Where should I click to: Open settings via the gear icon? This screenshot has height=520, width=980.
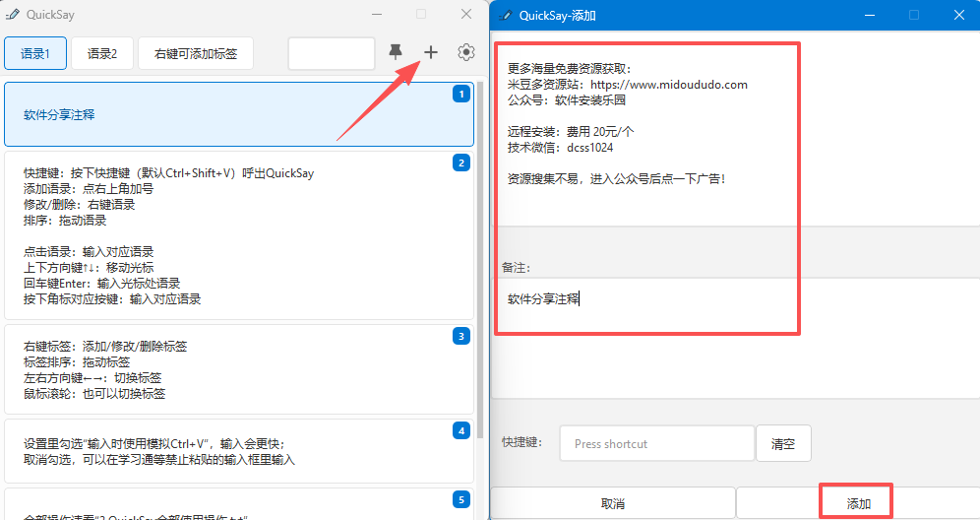click(x=466, y=52)
